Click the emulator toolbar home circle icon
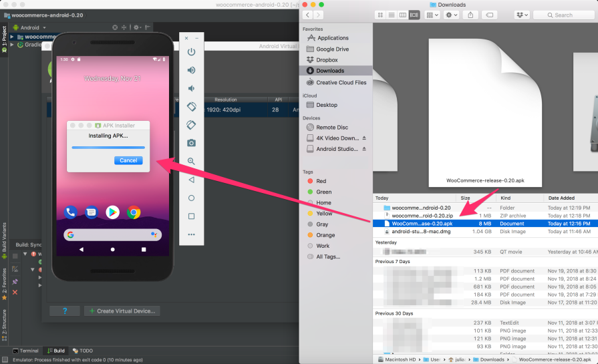Viewport: 598px width, 364px height. pyautogui.click(x=192, y=198)
